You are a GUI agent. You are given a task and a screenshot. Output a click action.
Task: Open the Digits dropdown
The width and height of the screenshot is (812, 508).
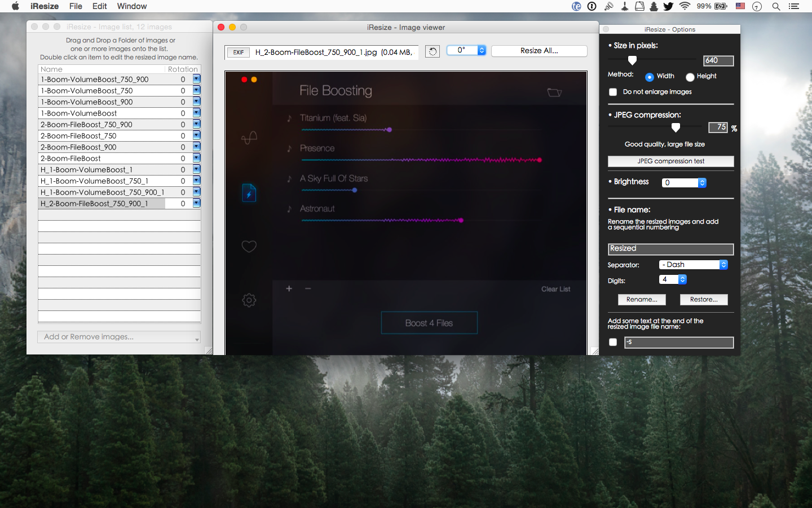tap(673, 279)
